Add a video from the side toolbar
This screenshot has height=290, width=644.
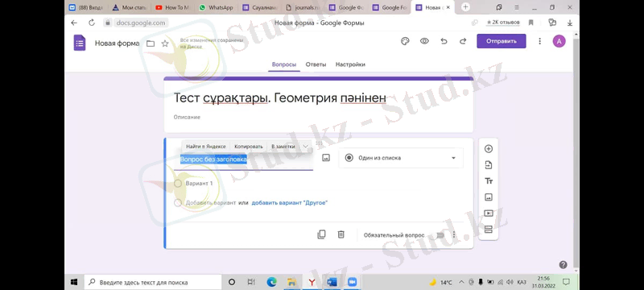coord(489,213)
